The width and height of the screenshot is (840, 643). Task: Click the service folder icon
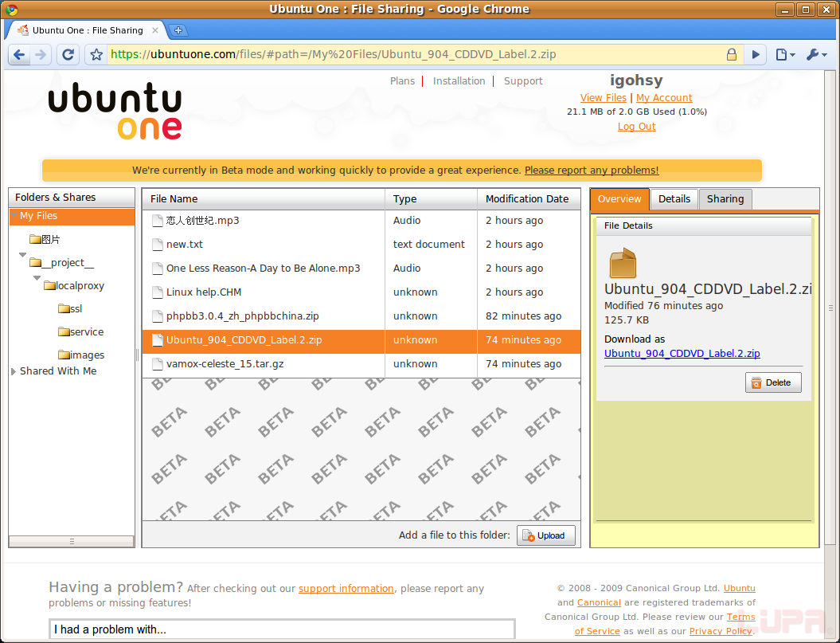pos(64,331)
